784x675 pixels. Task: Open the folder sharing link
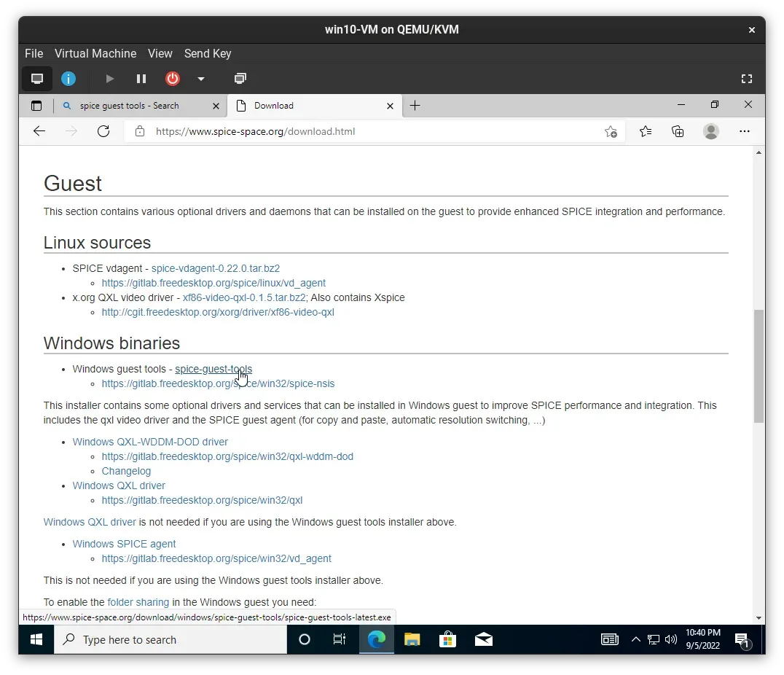tap(138, 602)
